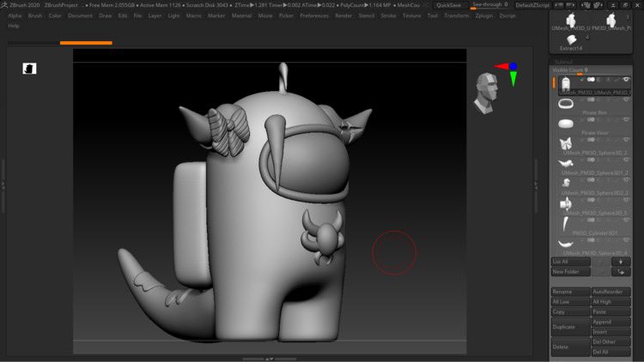The width and height of the screenshot is (644, 362).
Task: Toggle eye icon for Cylinder3D1 subtool
Action: tap(626, 220)
